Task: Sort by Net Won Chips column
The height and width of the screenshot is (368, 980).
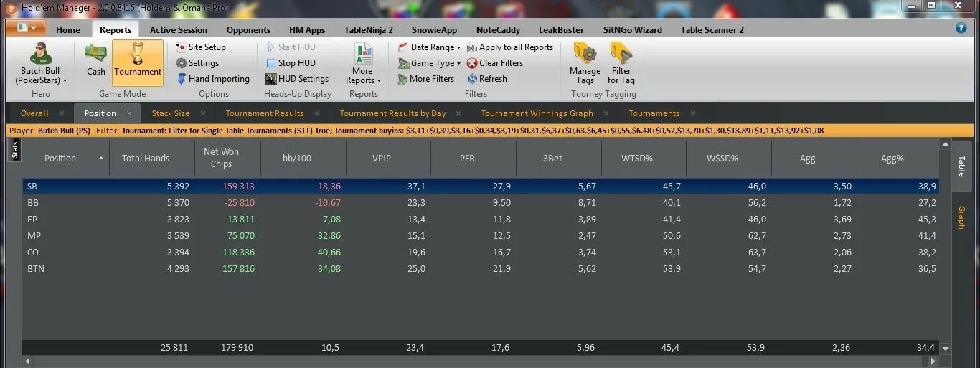Action: (x=220, y=158)
